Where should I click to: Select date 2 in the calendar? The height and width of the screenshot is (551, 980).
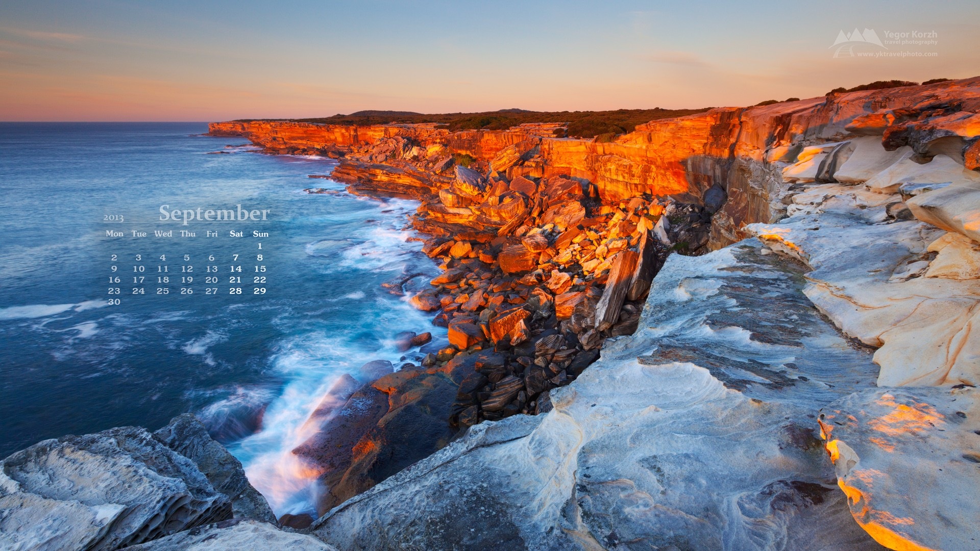(x=114, y=258)
